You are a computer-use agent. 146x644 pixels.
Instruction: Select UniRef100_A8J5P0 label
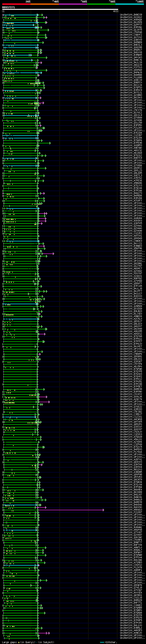(131, 366)
